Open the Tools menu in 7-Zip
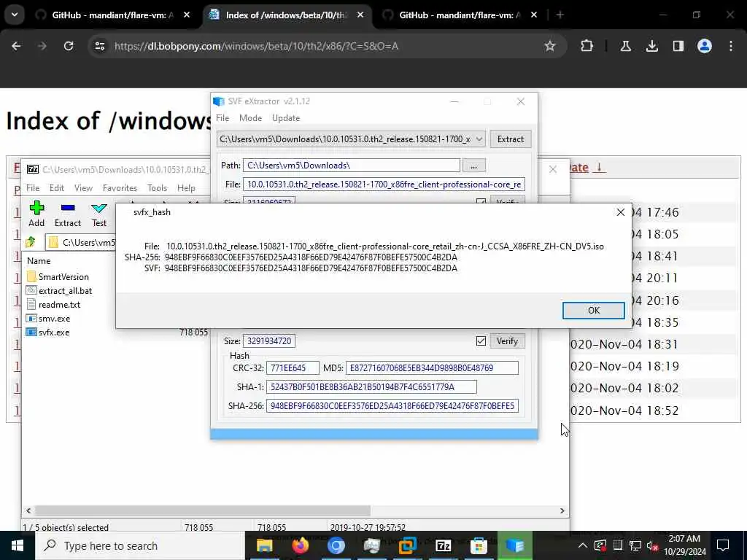The width and height of the screenshot is (747, 560). click(158, 188)
